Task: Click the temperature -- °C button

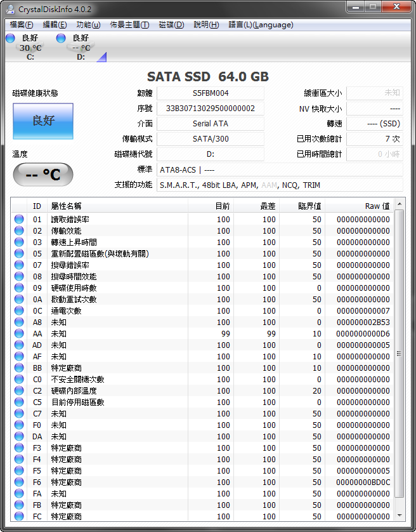Action: pos(43,175)
